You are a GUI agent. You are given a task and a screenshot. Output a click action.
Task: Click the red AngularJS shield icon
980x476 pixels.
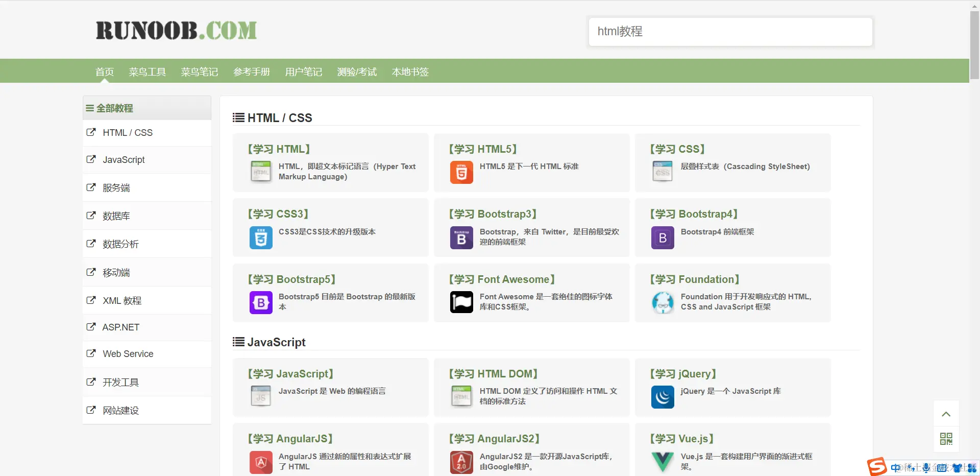pyautogui.click(x=261, y=462)
